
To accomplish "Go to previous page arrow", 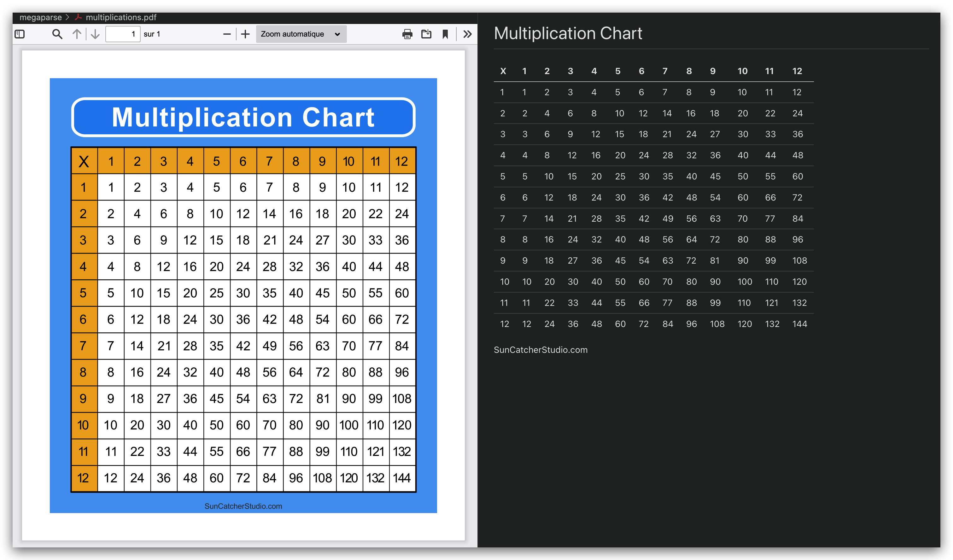I will pos(77,34).
